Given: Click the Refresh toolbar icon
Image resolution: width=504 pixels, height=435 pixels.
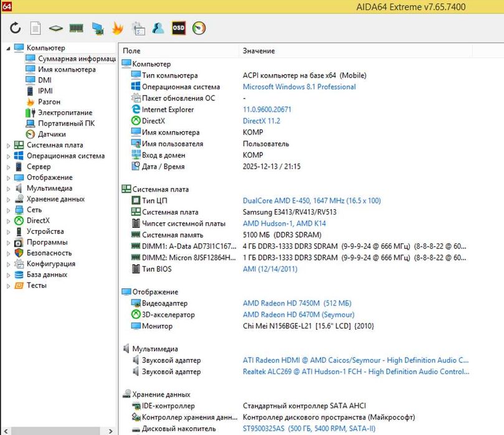Looking at the screenshot, I should coord(15,28).
